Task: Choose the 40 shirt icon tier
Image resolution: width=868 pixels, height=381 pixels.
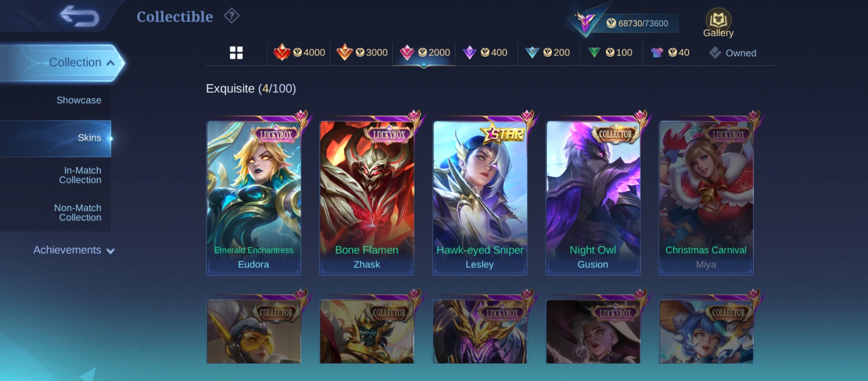Action: tap(670, 53)
